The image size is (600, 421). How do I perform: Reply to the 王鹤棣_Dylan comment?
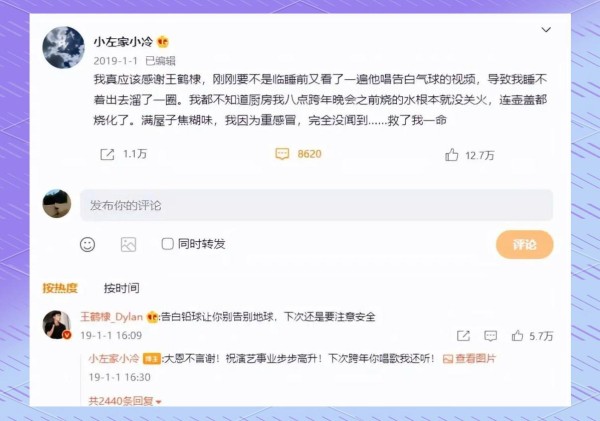point(491,336)
